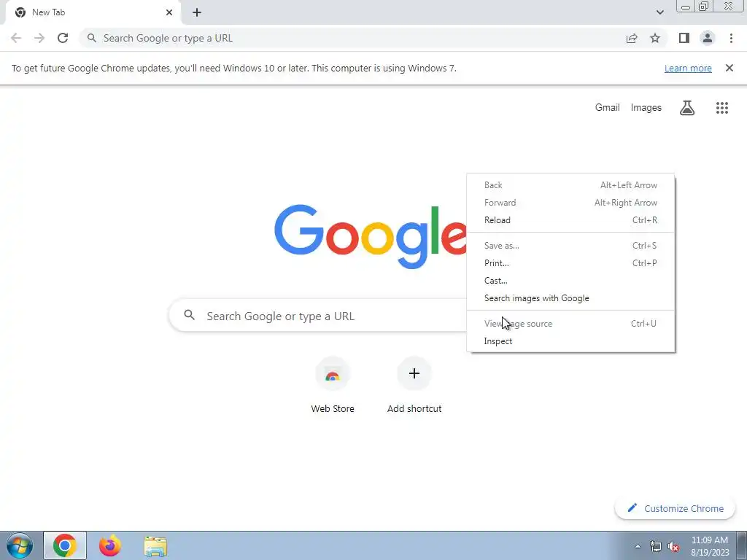Select Search images with Google
Image resolution: width=747 pixels, height=560 pixels.
[x=570, y=298]
